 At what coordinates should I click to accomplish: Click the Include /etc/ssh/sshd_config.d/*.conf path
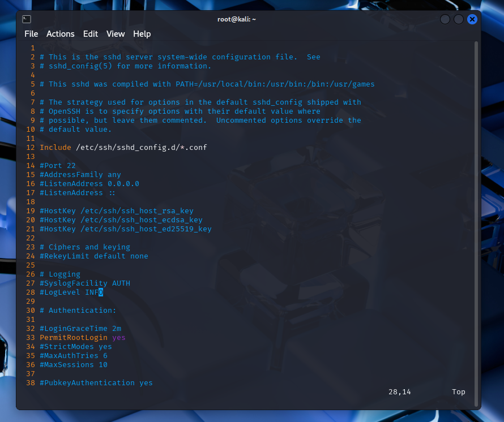pos(141,148)
